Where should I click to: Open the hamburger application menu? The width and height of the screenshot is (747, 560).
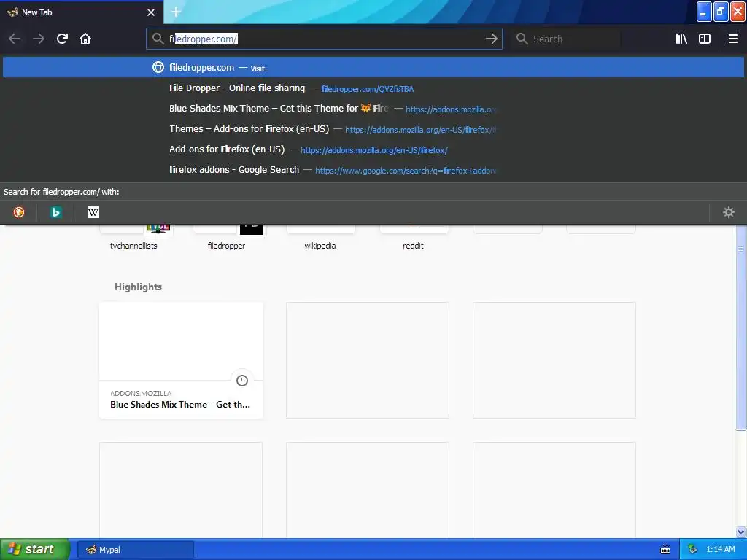pyautogui.click(x=732, y=39)
